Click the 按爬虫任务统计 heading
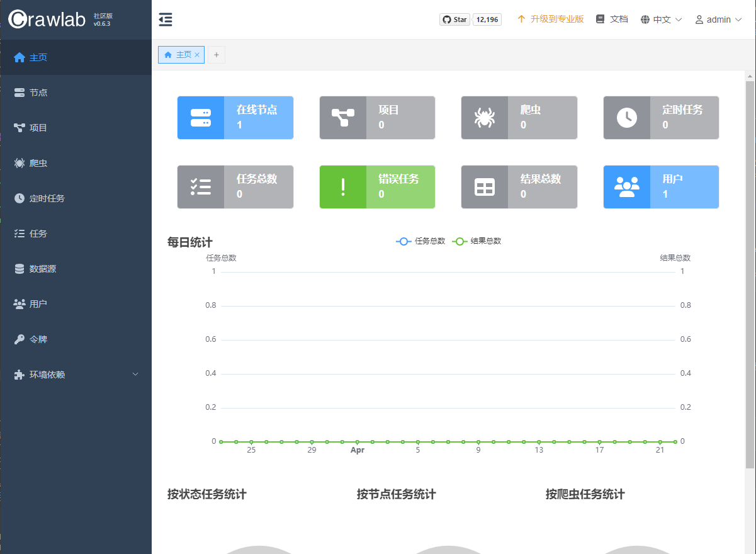The width and height of the screenshot is (756, 554). pyautogui.click(x=585, y=494)
